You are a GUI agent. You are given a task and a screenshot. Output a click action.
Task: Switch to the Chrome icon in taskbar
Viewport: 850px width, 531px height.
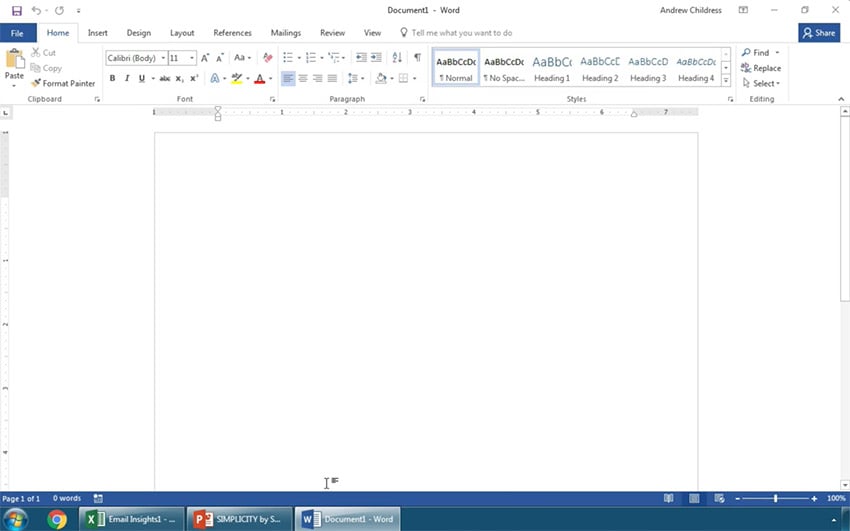pyautogui.click(x=57, y=519)
